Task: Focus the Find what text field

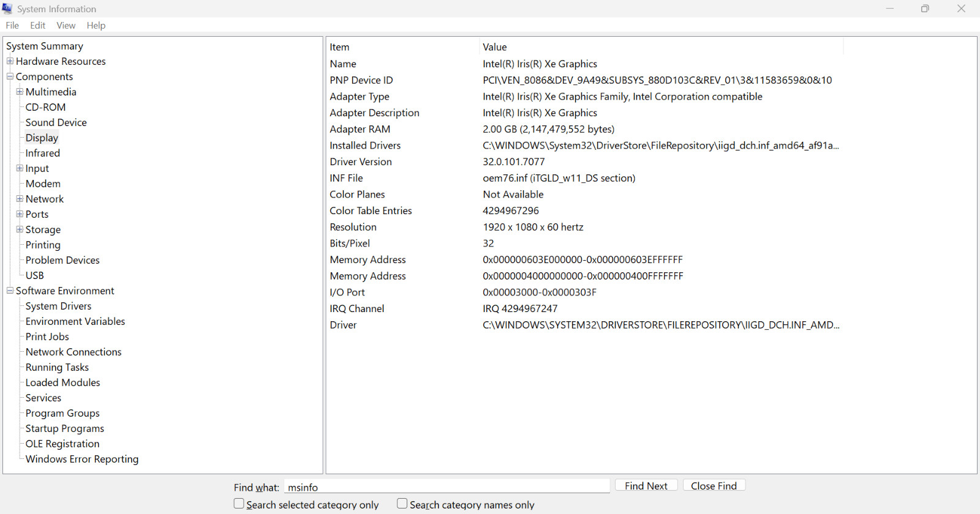Action: coord(447,486)
